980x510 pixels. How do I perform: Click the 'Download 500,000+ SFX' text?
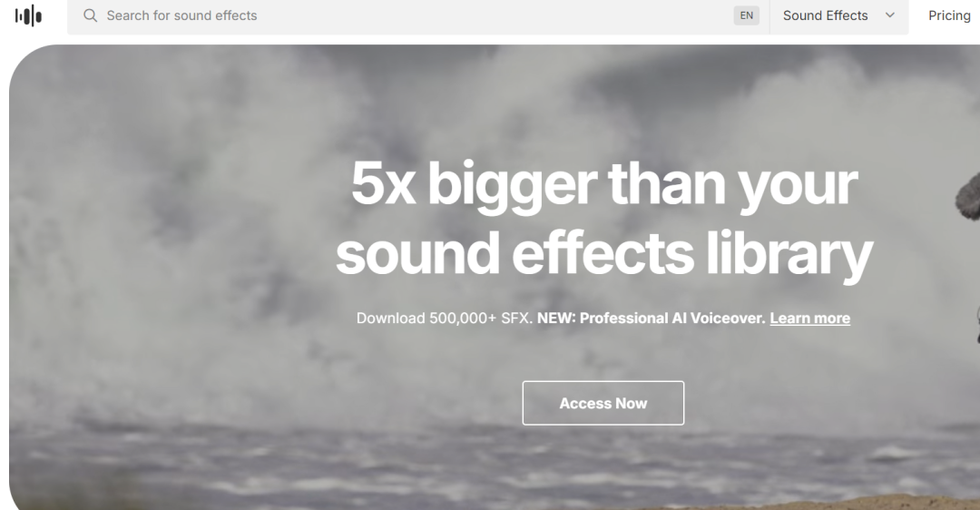445,319
